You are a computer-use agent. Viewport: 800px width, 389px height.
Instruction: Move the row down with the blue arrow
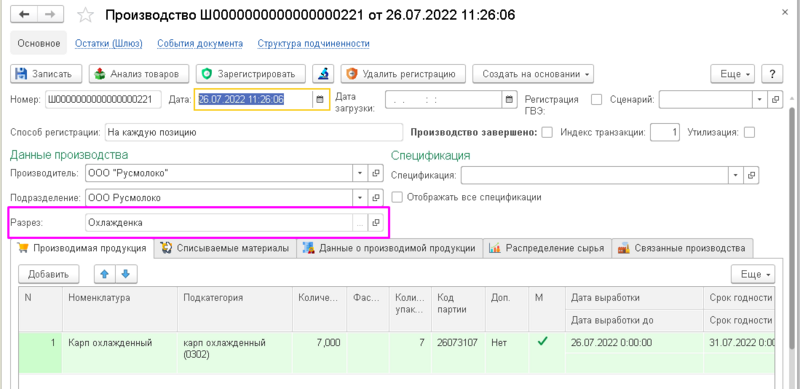click(126, 274)
